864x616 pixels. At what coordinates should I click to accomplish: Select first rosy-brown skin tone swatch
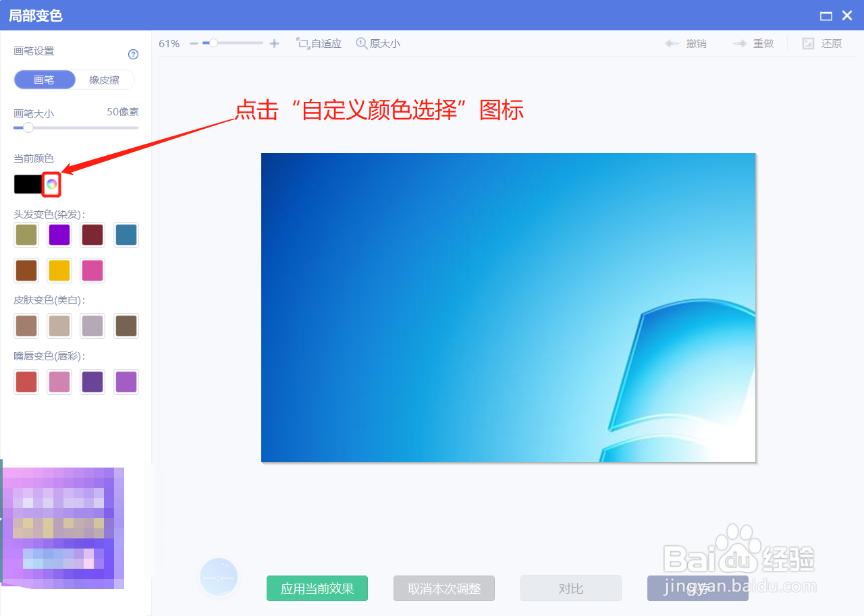(26, 326)
